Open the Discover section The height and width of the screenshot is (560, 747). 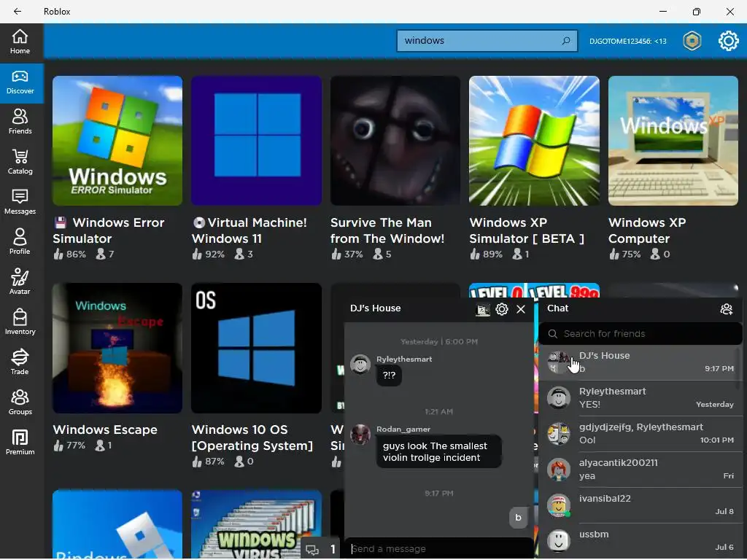(x=20, y=82)
